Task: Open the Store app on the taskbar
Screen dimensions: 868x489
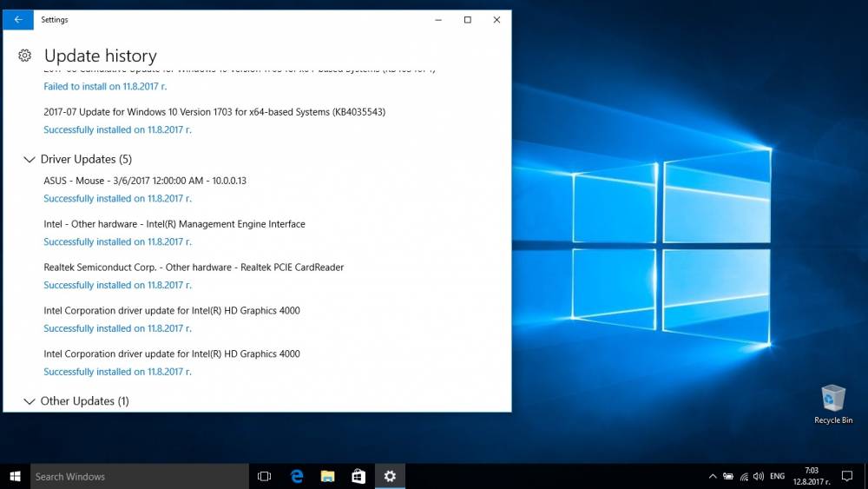Action: (358, 476)
